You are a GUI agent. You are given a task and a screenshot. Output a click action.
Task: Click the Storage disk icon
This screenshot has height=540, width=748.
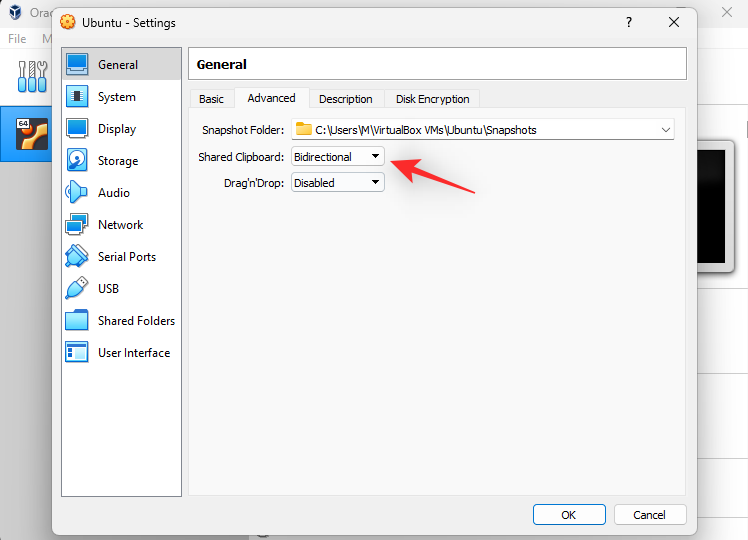click(77, 161)
